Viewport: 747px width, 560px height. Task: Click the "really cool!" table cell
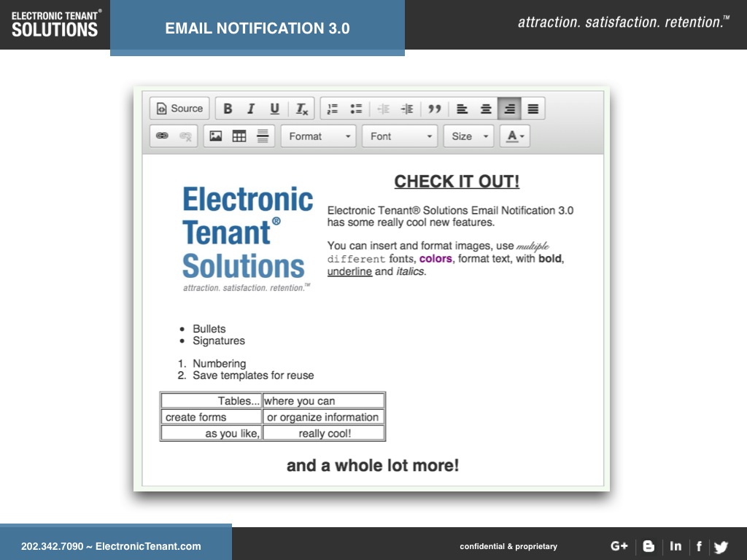click(x=324, y=433)
